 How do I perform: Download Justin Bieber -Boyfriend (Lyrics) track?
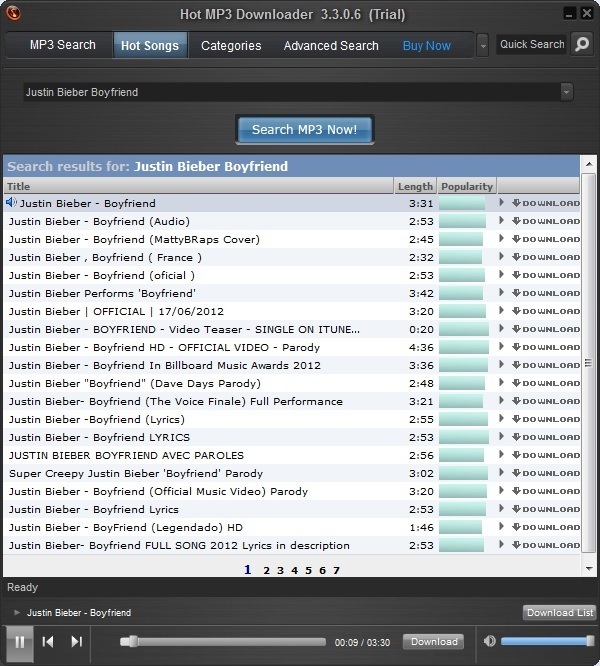point(546,419)
